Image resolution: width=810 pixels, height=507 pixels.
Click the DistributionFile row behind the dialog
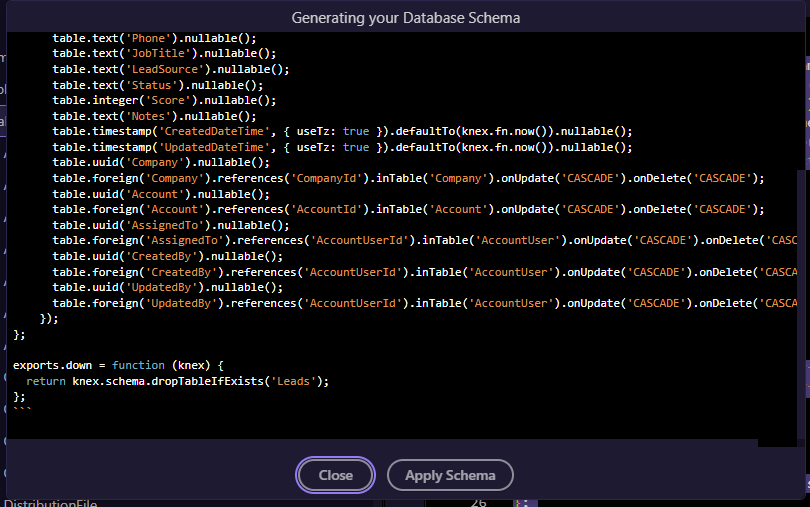pos(51,503)
